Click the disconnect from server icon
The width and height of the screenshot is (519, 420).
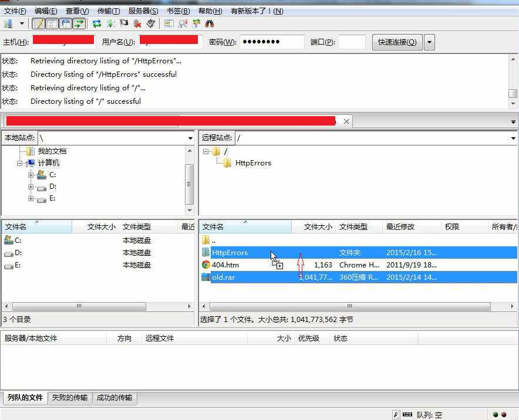[x=138, y=23]
